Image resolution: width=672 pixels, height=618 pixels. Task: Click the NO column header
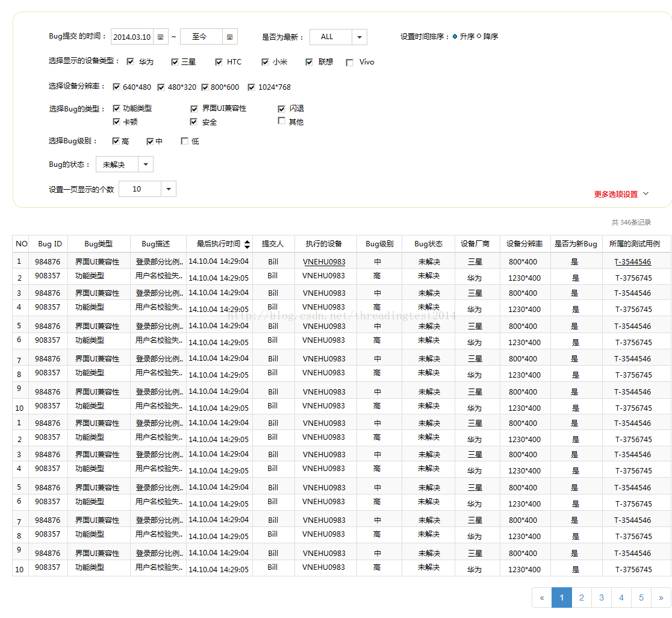click(22, 244)
